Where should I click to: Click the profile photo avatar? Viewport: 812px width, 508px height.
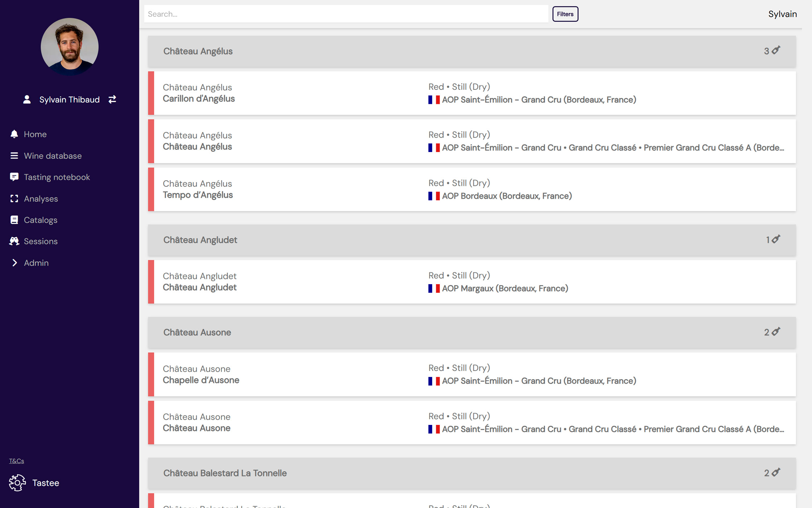[70, 47]
